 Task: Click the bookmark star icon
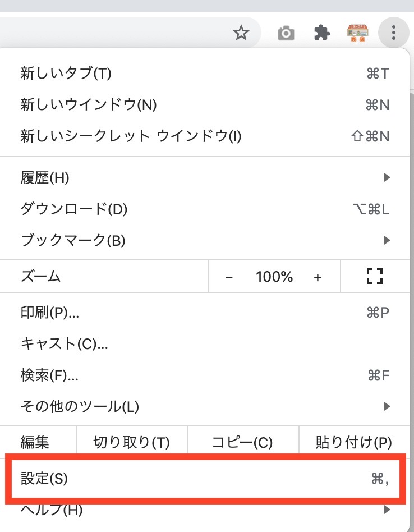point(241,33)
